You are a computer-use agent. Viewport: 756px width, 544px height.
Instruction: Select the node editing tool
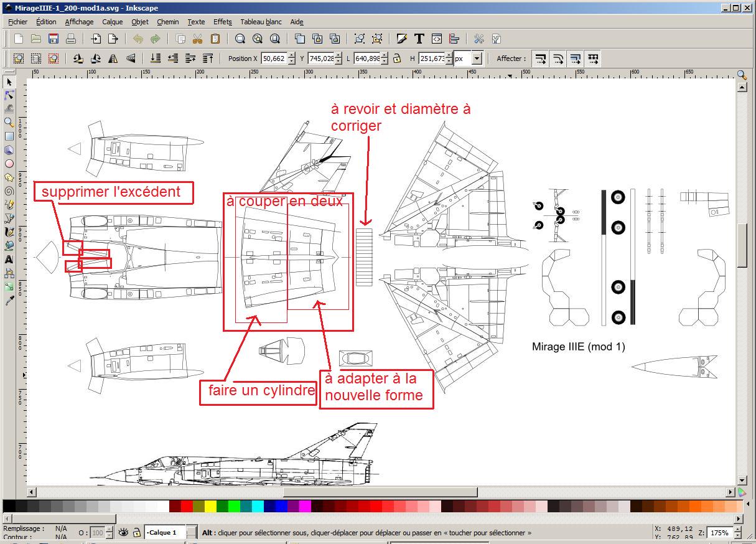coord(9,95)
